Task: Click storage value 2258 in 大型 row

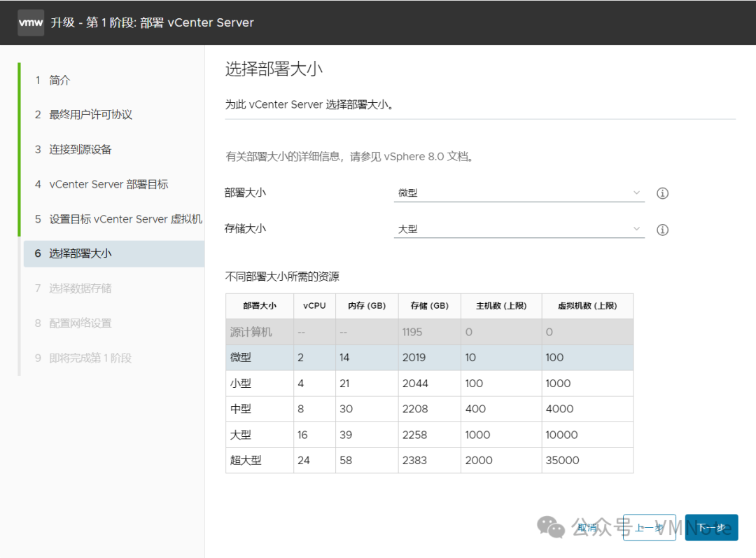Action: coord(414,435)
